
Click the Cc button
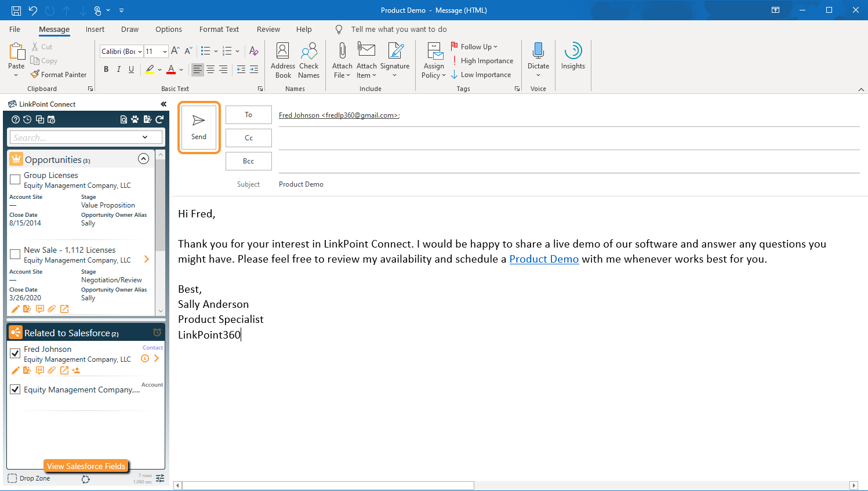tap(249, 138)
